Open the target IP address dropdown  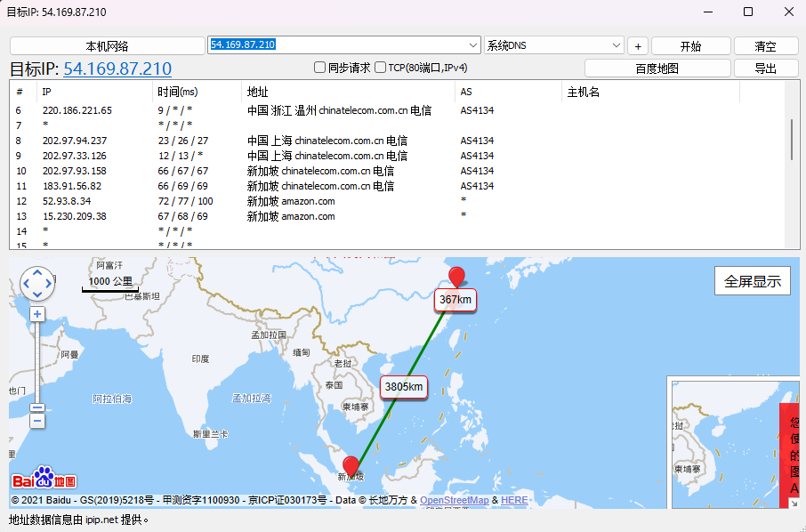tap(473, 45)
